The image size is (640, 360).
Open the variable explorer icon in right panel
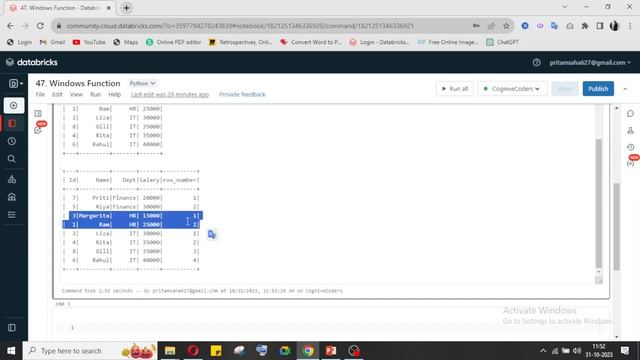pos(630,163)
